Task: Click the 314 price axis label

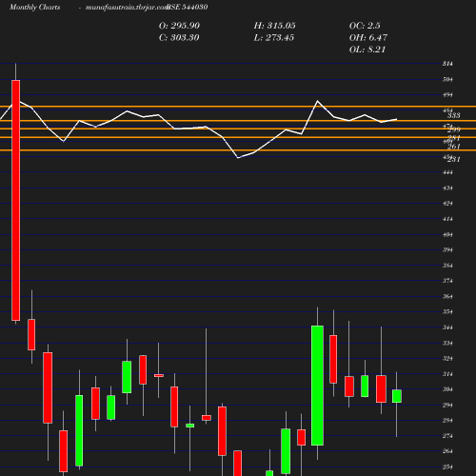Action: (x=447, y=374)
